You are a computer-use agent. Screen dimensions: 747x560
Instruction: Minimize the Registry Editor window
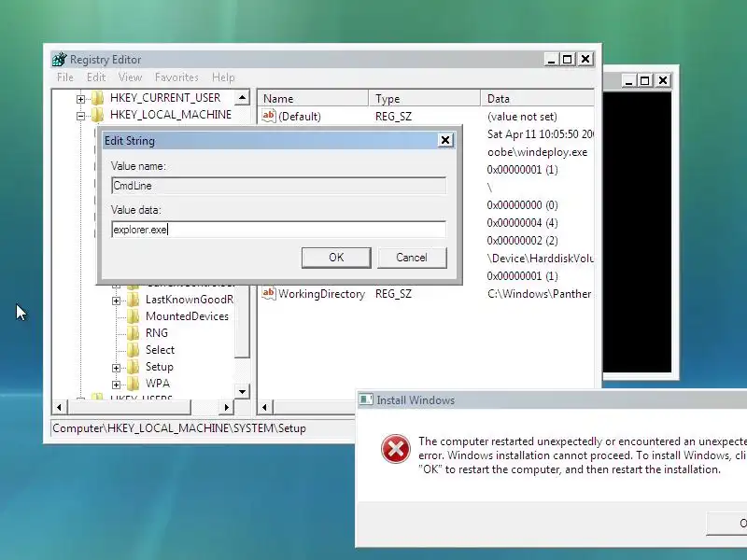pyautogui.click(x=551, y=59)
